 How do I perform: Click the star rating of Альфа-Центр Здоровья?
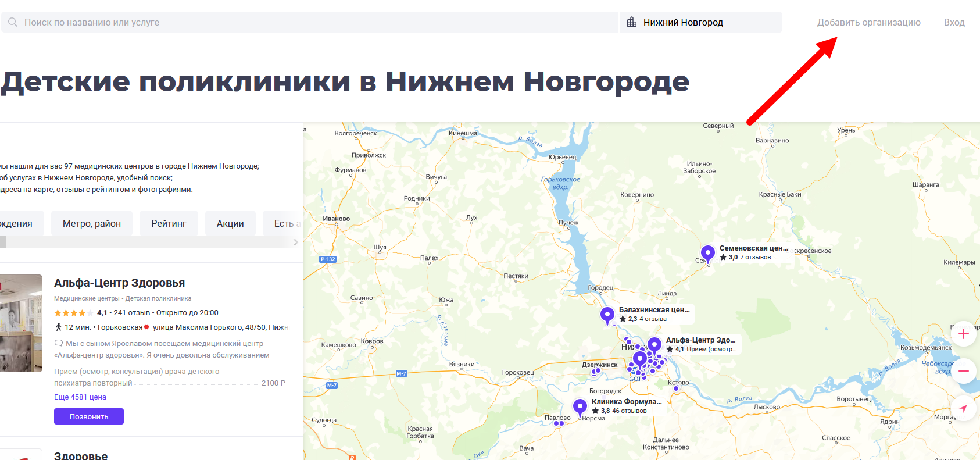(74, 313)
